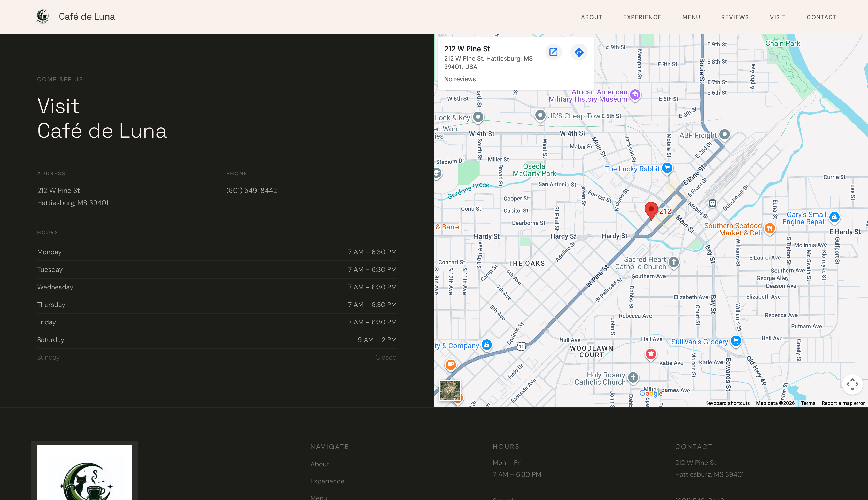Viewport: 868px width, 500px height.
Task: Click the footer About navigation link
Action: [x=319, y=464]
